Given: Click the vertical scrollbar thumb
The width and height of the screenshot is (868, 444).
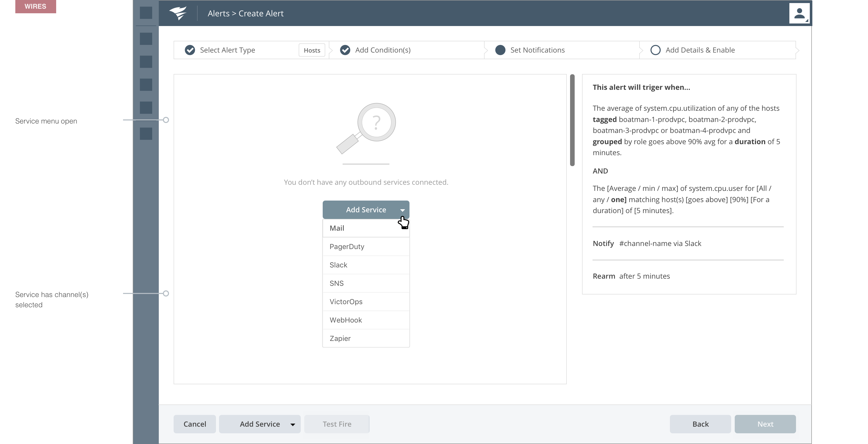Looking at the screenshot, I should 572,120.
